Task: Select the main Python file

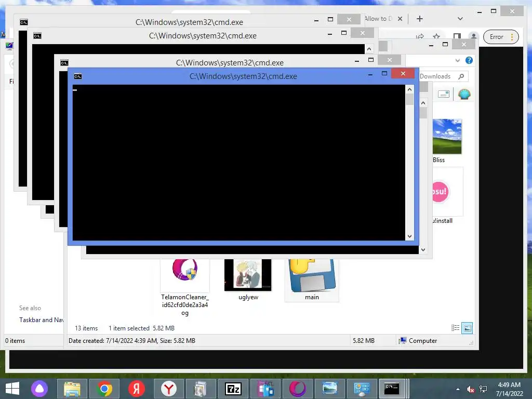Action: point(312,280)
